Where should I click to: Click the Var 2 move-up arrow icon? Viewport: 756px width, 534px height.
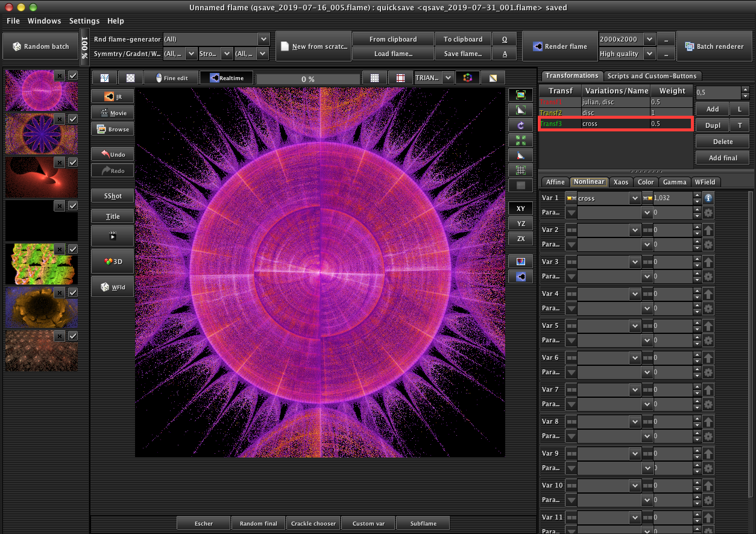(x=708, y=230)
